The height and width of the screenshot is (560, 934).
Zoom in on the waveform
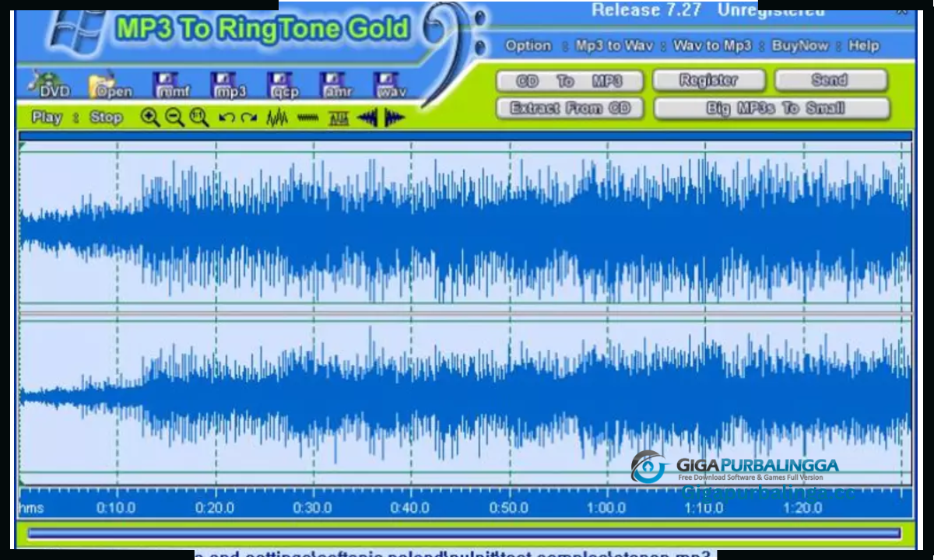click(150, 117)
